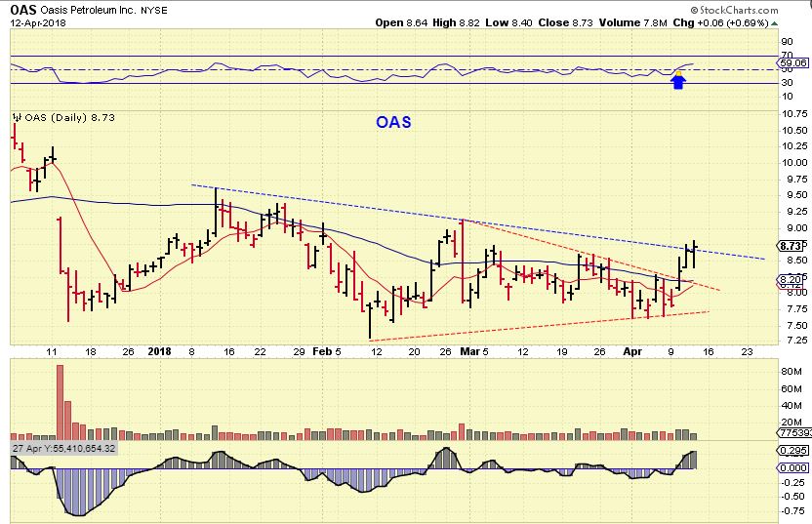812x524 pixels.
Task: Click the company name 'Oasis Petroleum Inc.'
Action: pyautogui.click(x=88, y=11)
